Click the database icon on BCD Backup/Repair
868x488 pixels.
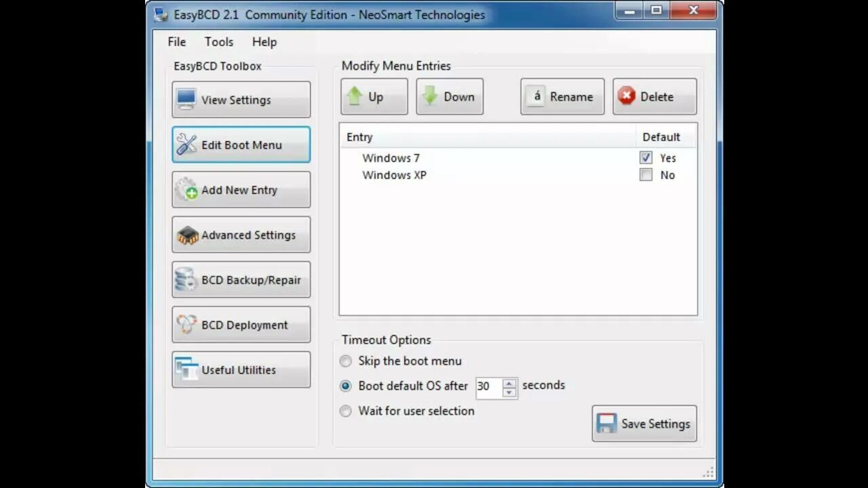185,280
